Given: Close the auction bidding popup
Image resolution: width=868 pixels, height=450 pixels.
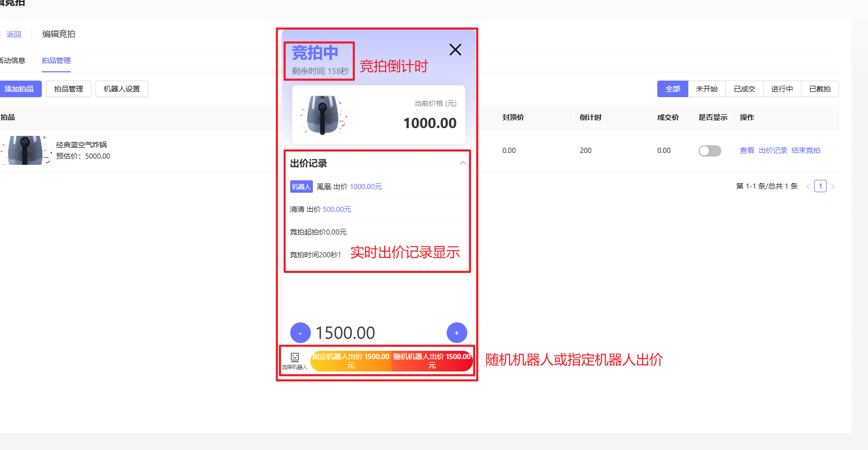Looking at the screenshot, I should click(x=455, y=50).
